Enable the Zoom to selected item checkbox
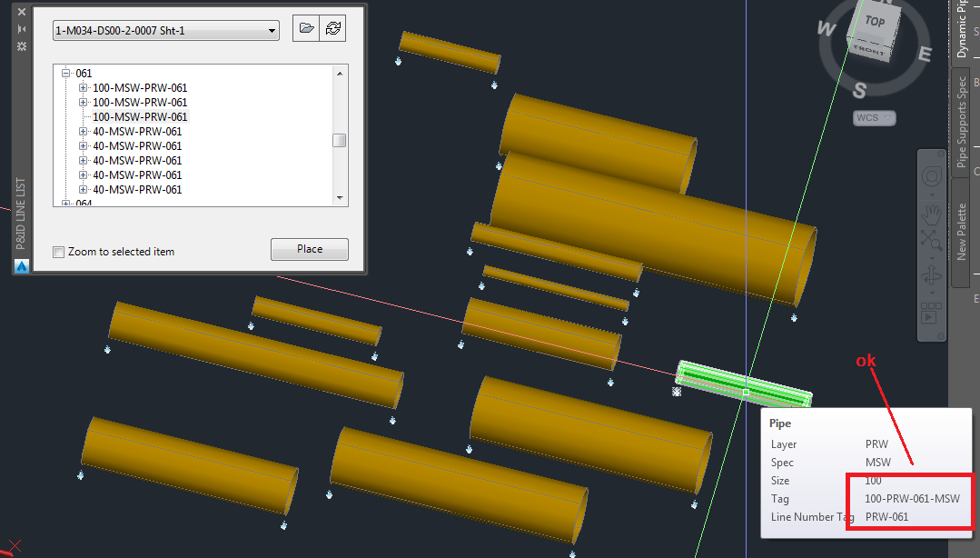 58,252
